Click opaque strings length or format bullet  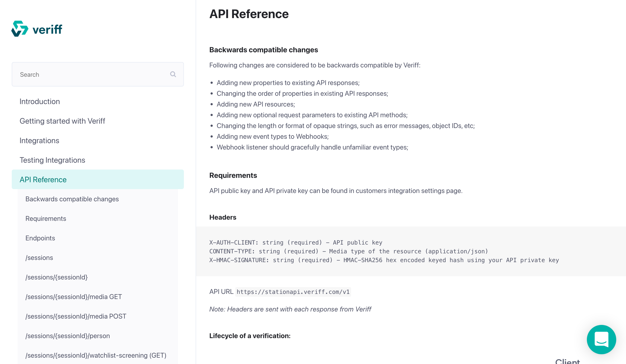[346, 126]
